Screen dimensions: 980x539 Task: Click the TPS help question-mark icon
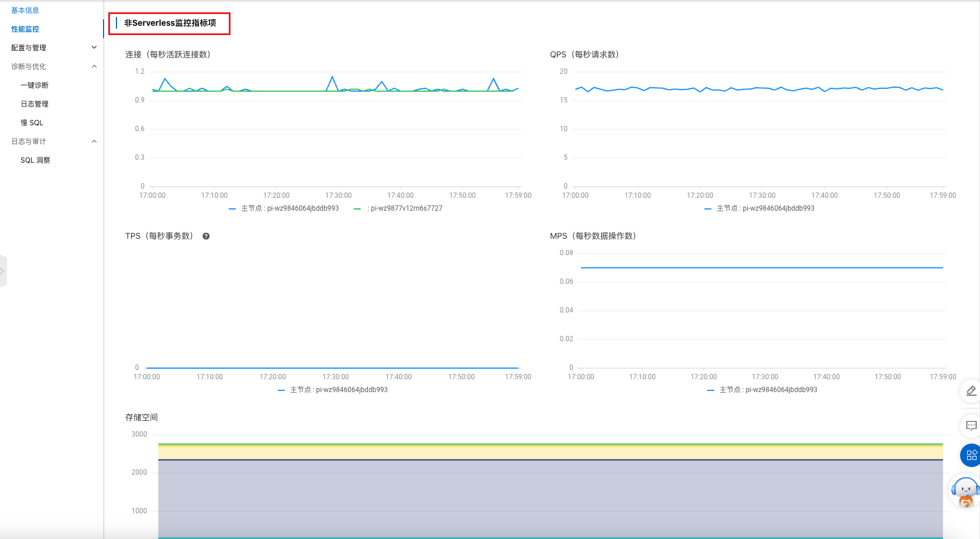[206, 236]
